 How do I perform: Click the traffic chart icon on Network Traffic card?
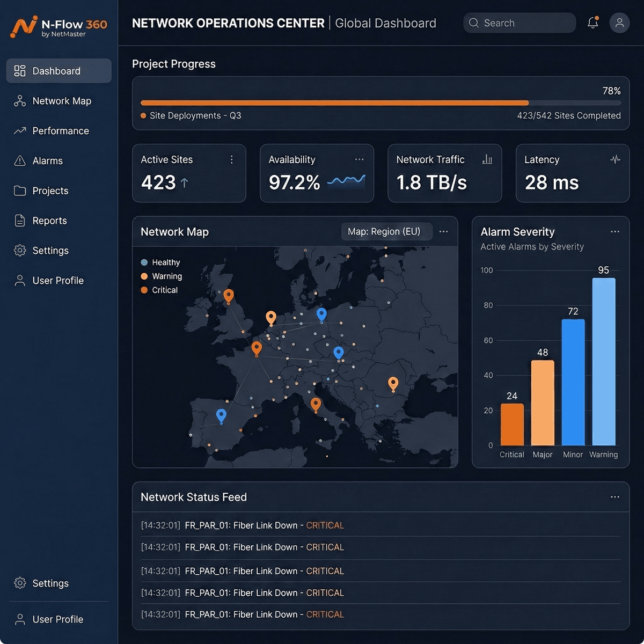pos(487,159)
